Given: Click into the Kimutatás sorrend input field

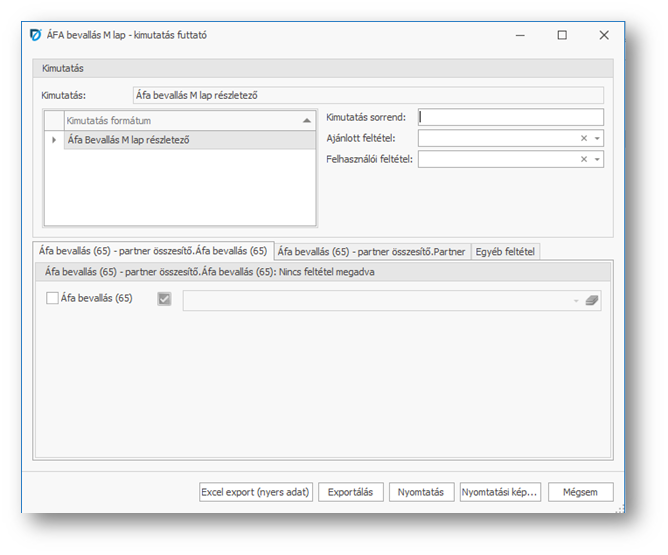Looking at the screenshot, I should click(x=510, y=117).
